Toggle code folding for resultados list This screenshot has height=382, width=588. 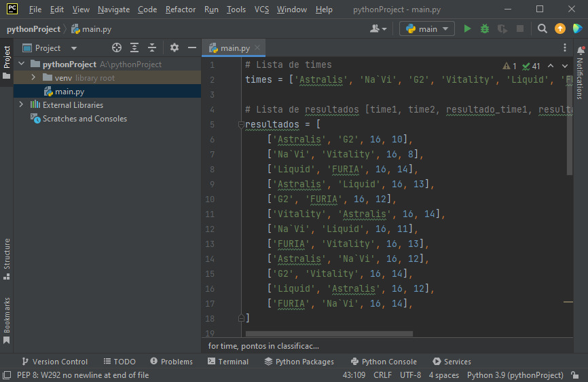240,125
